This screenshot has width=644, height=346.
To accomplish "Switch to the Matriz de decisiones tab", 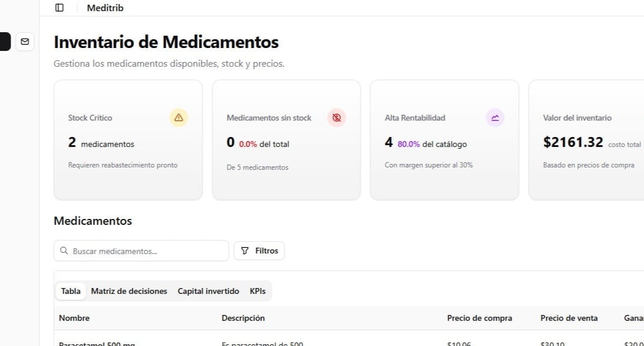I will click(129, 291).
